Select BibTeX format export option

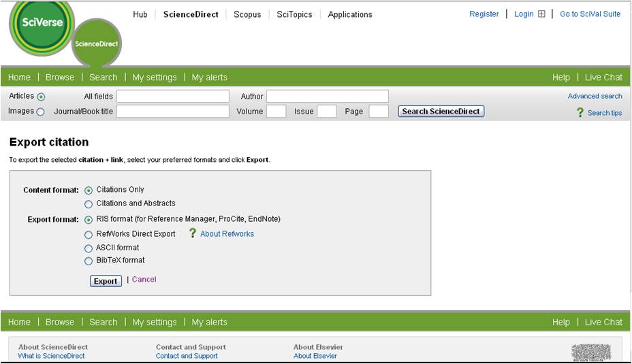[x=89, y=261]
